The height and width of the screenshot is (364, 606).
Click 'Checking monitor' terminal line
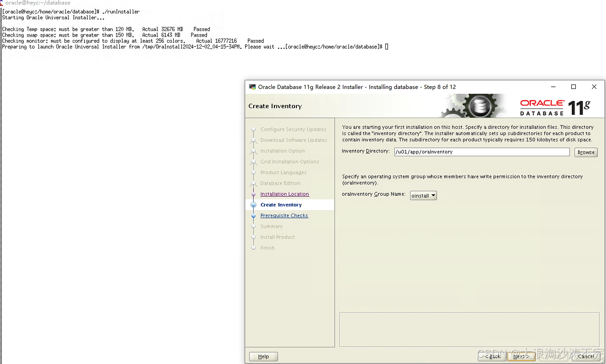[133, 41]
